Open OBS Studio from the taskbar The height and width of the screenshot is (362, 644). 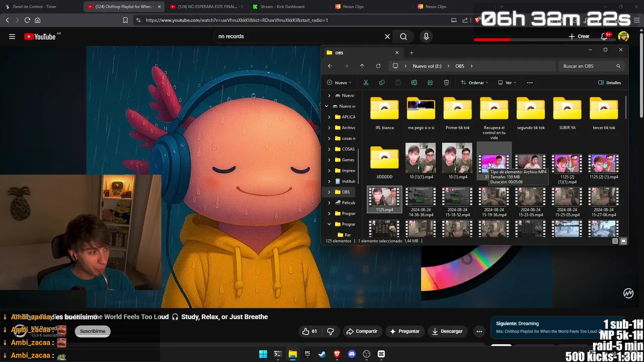(x=366, y=354)
